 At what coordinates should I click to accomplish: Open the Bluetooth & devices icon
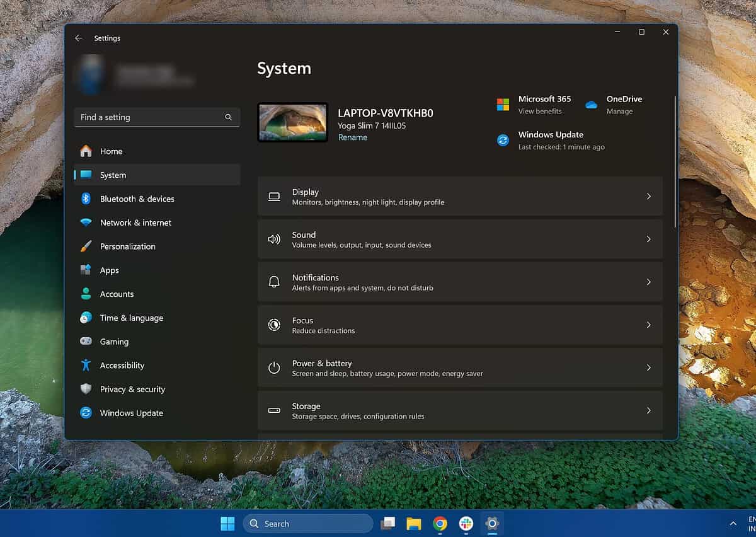[x=86, y=199]
